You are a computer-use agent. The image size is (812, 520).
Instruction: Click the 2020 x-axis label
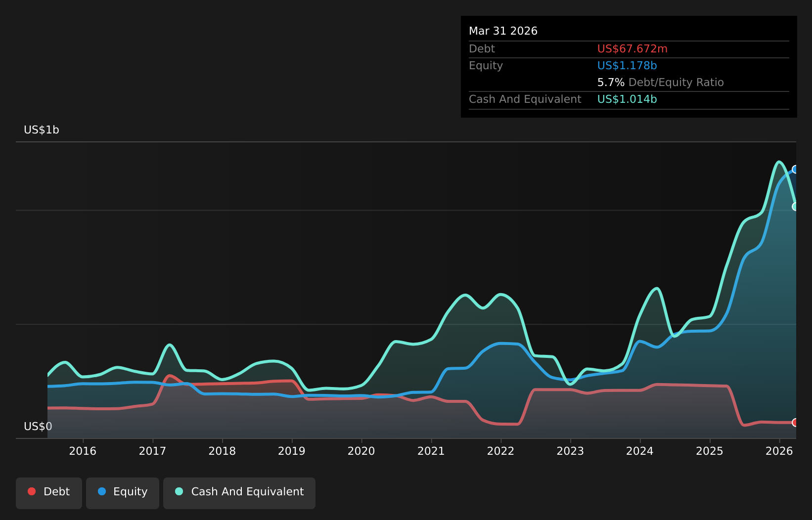[361, 451]
